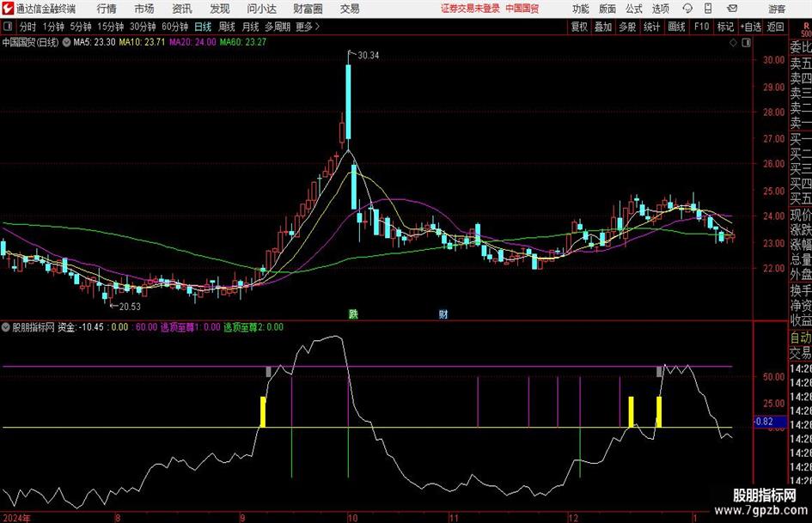
Task: Click the 画线 drawing button
Action: click(676, 27)
